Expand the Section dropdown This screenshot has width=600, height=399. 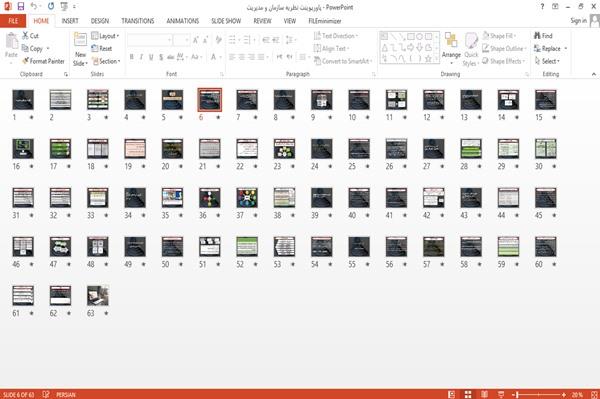pyautogui.click(x=106, y=61)
